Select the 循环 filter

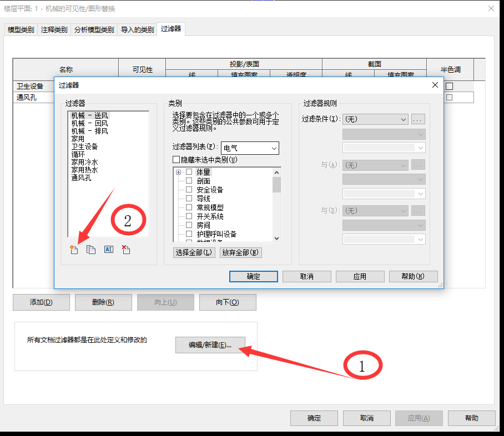point(78,154)
